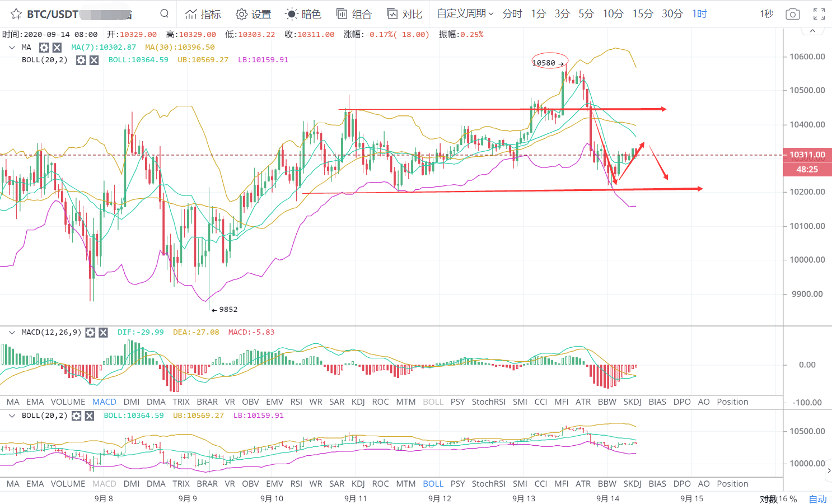
Task: Open the symbol search magnifier
Action: click(164, 13)
